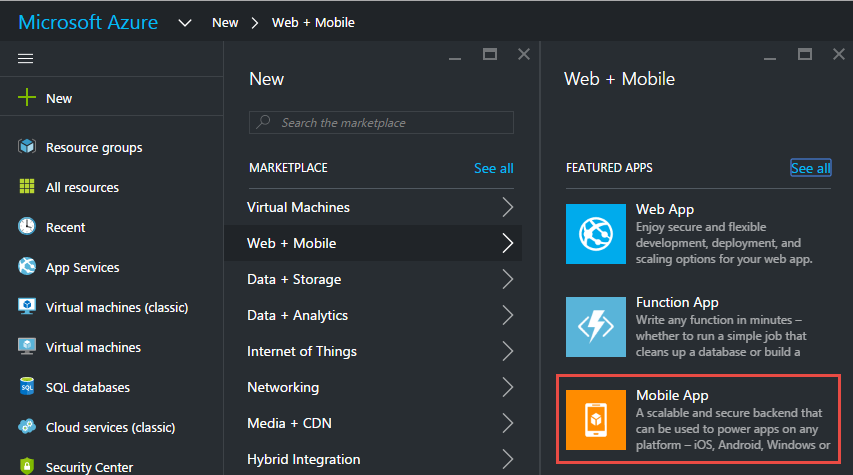
Task: Open the Hybrid Integration category label
Action: [304, 460]
